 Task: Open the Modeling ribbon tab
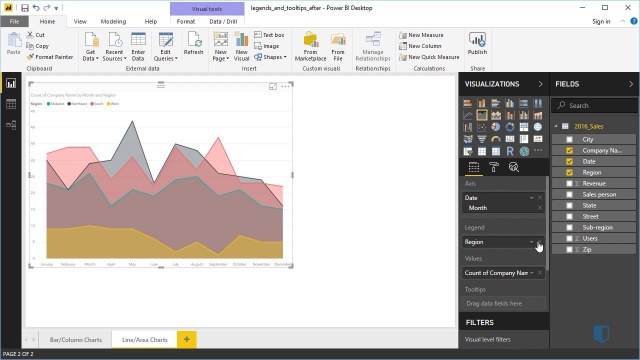pos(113,22)
